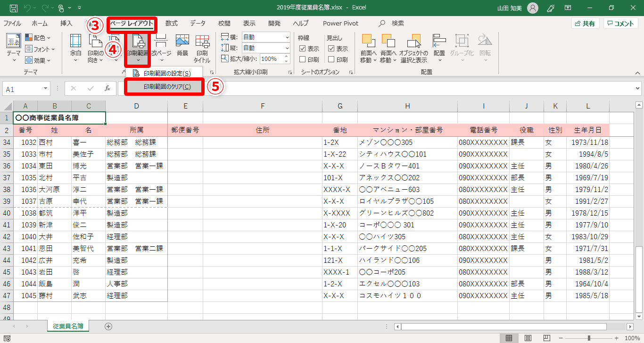Click 前面へ移動 (Bring Forward)

coord(368,48)
